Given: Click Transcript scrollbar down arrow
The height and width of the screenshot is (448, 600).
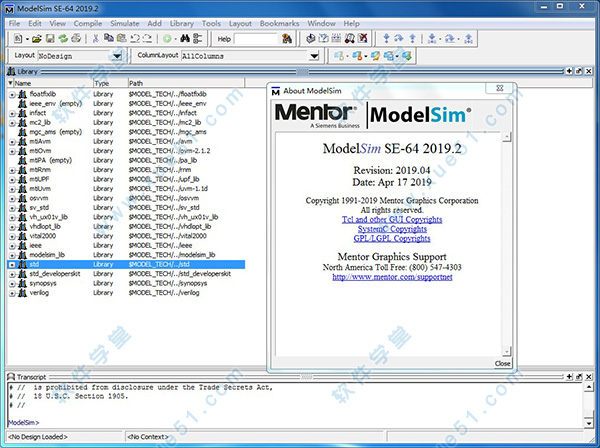Looking at the screenshot, I should [x=589, y=423].
